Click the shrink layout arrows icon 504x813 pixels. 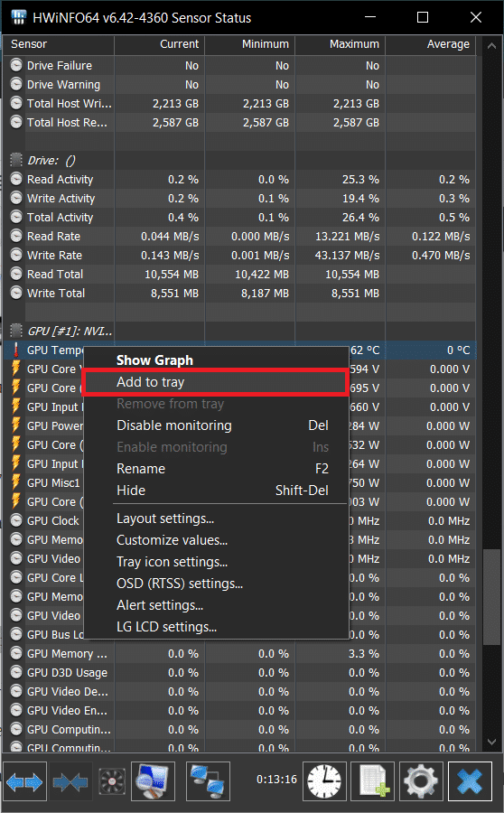point(70,781)
